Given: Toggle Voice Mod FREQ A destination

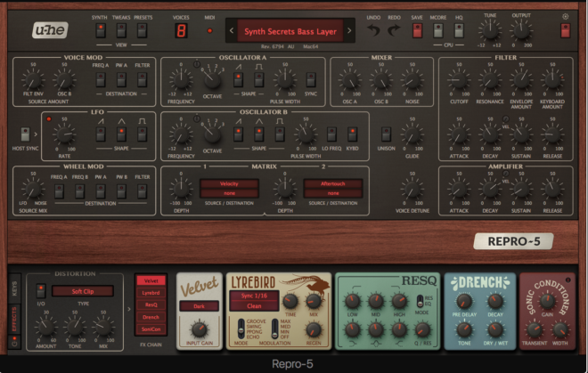Looking at the screenshot, I should (x=101, y=79).
